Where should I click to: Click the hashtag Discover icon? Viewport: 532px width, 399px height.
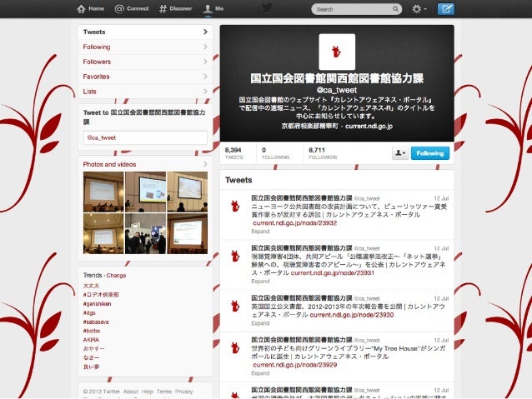click(163, 9)
